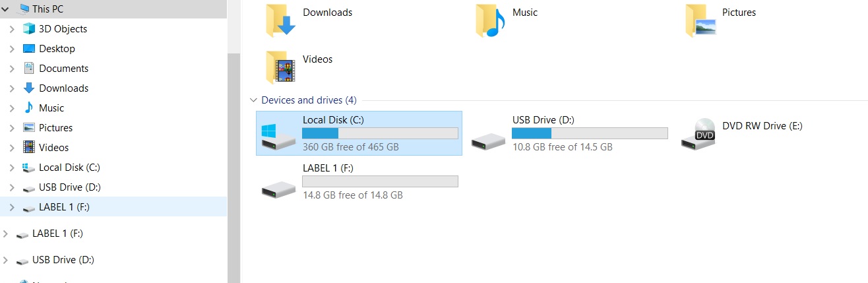Open the Pictures folder icon in main pane
Viewport: 868px width, 283px height.
[700, 20]
